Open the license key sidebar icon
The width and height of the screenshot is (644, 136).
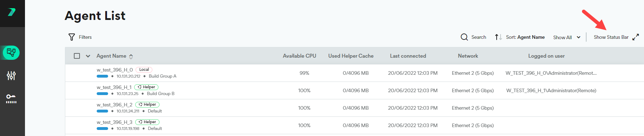11,99
